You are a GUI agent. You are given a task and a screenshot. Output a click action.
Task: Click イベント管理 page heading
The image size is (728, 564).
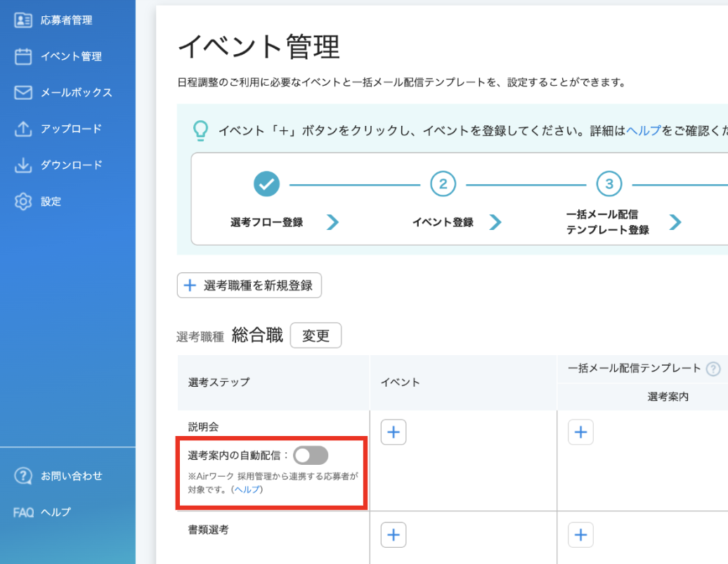click(x=259, y=46)
